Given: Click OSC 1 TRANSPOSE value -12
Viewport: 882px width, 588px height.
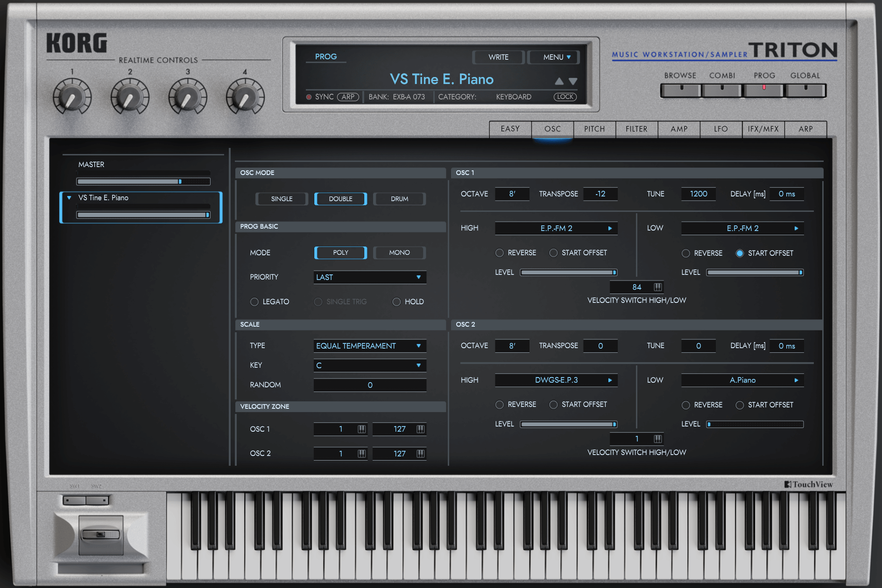Looking at the screenshot, I should coord(600,194).
